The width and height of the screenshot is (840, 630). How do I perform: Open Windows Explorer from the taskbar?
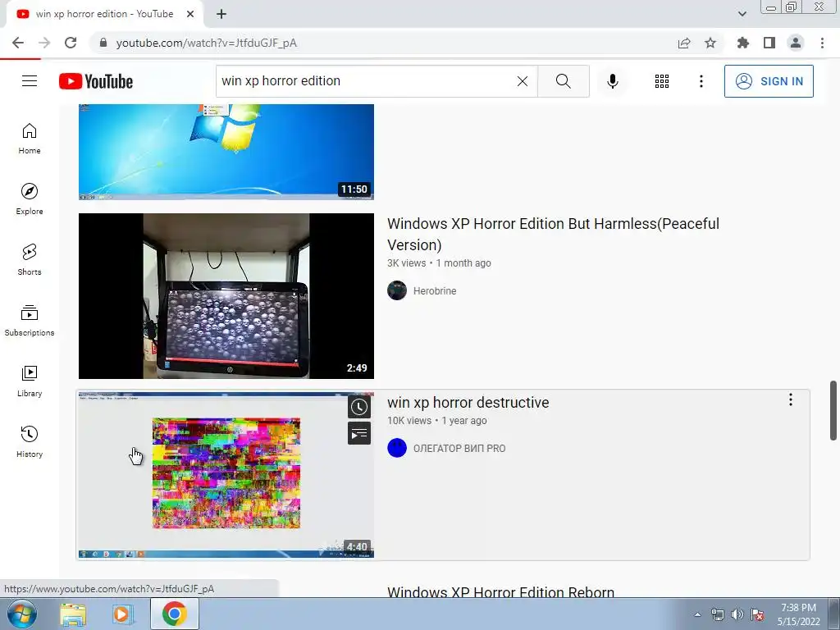coord(73,614)
